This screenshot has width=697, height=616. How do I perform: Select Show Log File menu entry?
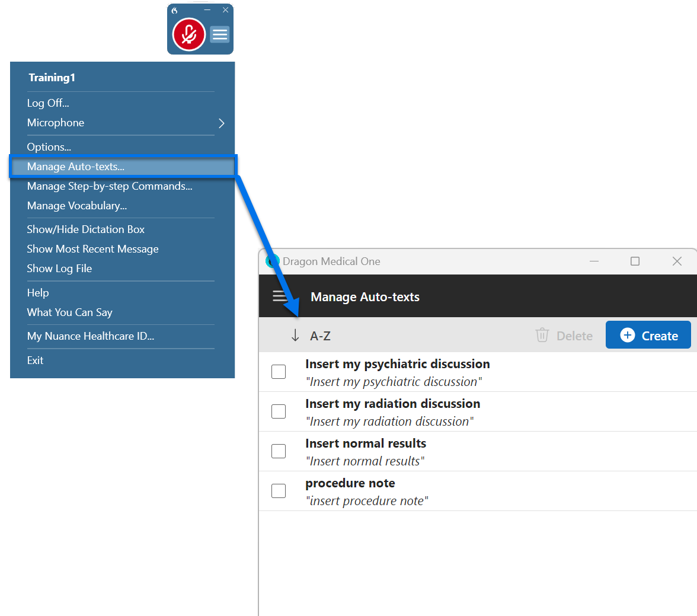(59, 269)
